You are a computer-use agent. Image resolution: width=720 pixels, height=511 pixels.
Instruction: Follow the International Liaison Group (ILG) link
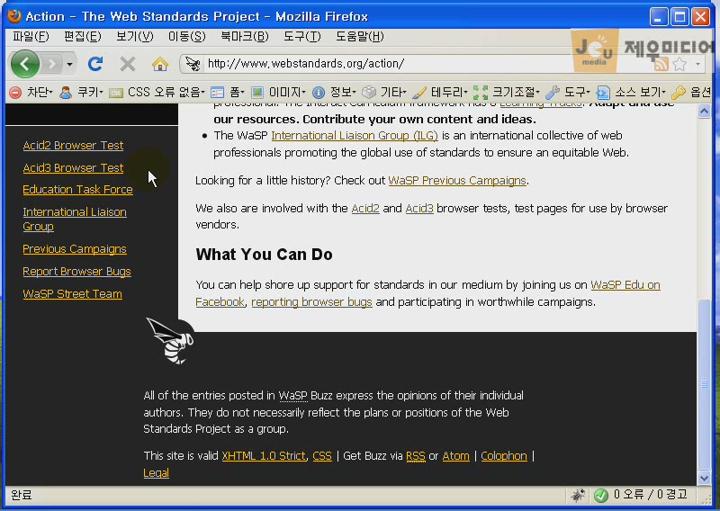tap(354, 136)
